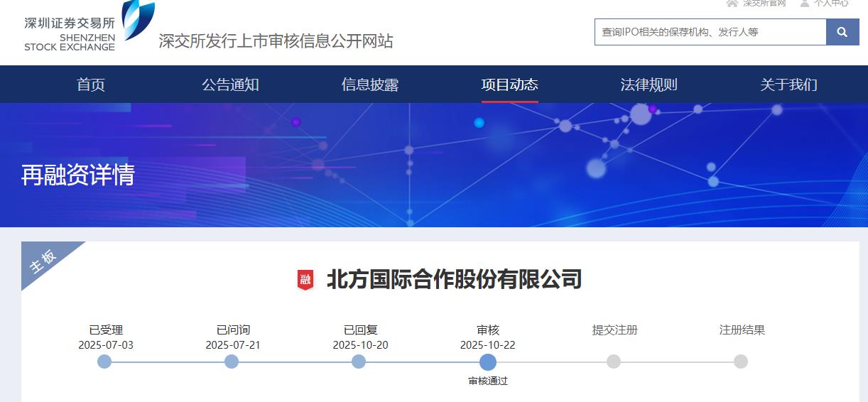
Task: Click the grey 提交注册 timeline node
Action: [x=614, y=362]
